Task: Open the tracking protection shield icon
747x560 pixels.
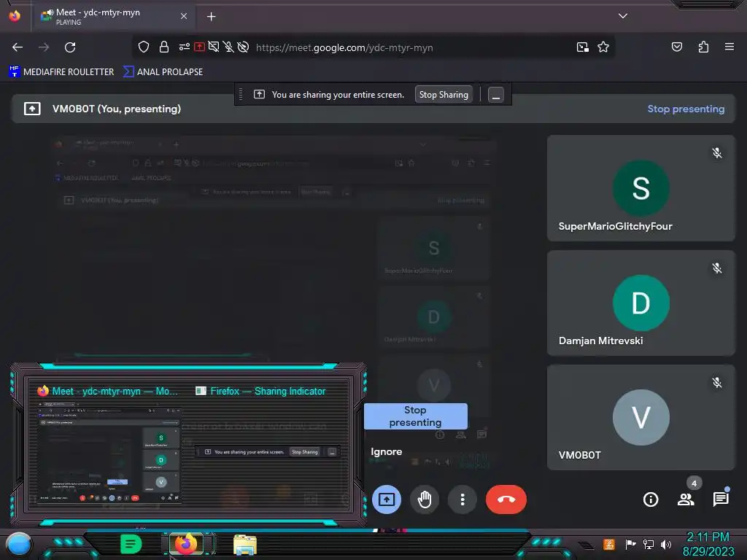Action: tap(144, 47)
